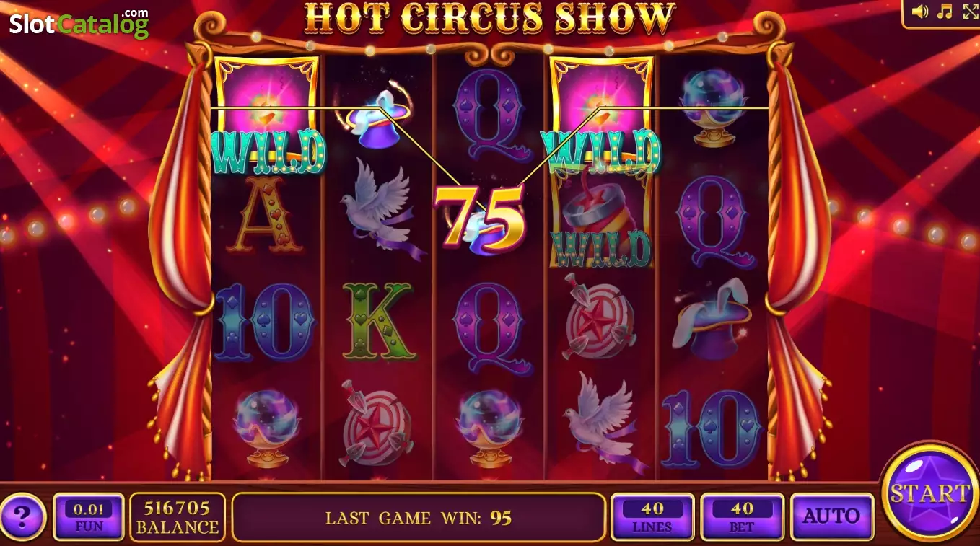Screen dimensions: 980x546
Task: Change the 0.01 FUN coin value
Action: (89, 516)
